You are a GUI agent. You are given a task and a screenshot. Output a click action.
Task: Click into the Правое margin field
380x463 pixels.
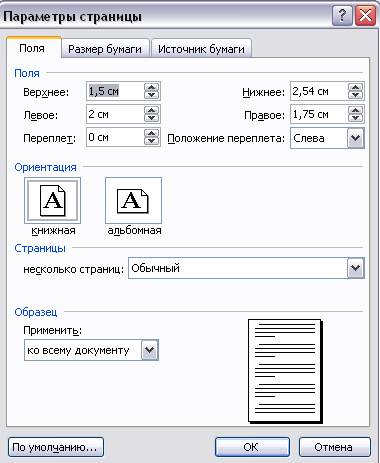pos(319,114)
